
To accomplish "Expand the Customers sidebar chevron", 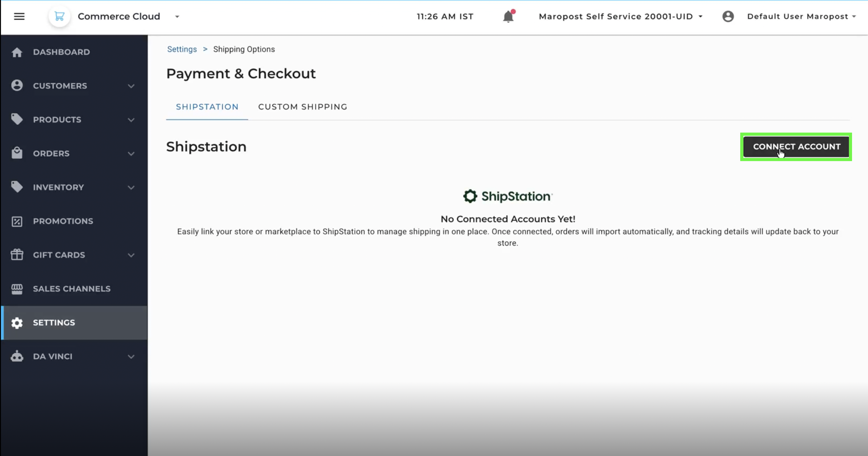I will coord(131,86).
